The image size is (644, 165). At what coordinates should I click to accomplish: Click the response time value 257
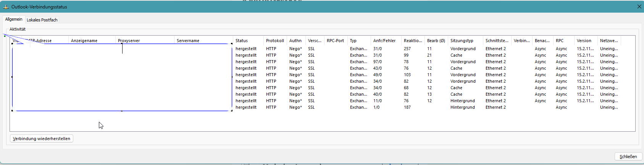click(x=407, y=49)
